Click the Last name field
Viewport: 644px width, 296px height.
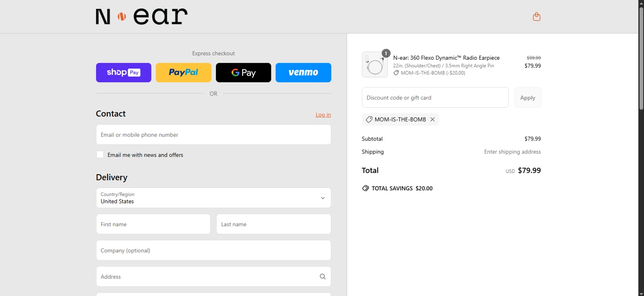pyautogui.click(x=273, y=224)
